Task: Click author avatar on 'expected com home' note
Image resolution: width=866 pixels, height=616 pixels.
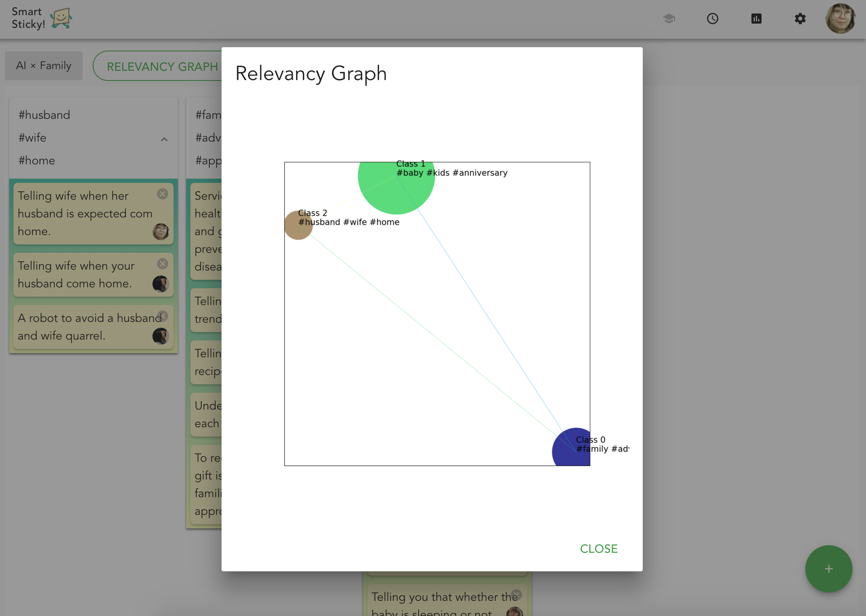Action: pos(160,231)
